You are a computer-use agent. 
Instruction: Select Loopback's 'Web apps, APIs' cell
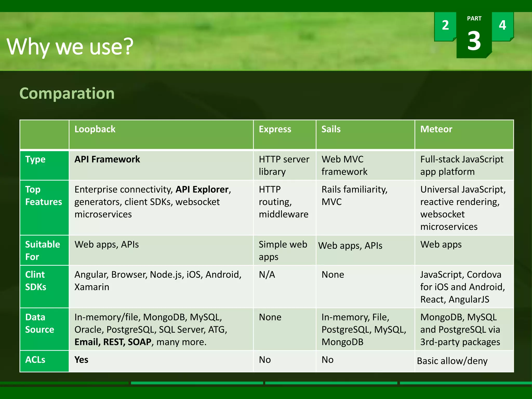(x=161, y=250)
